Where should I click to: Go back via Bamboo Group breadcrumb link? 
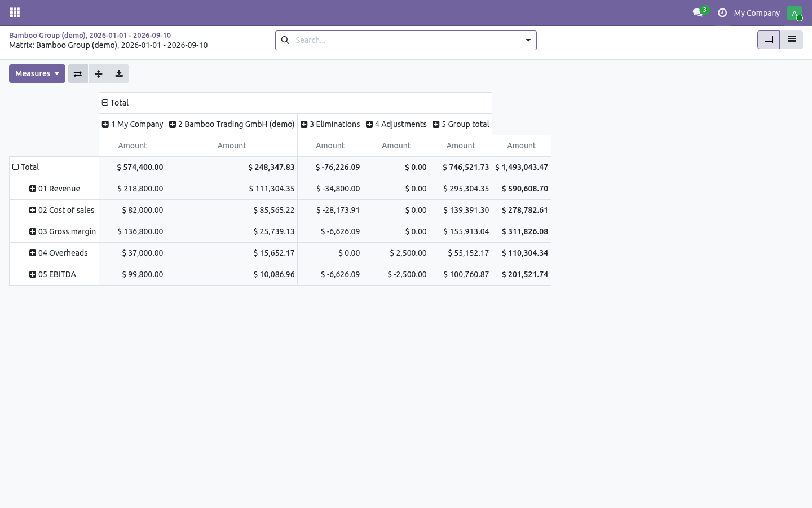(90, 35)
